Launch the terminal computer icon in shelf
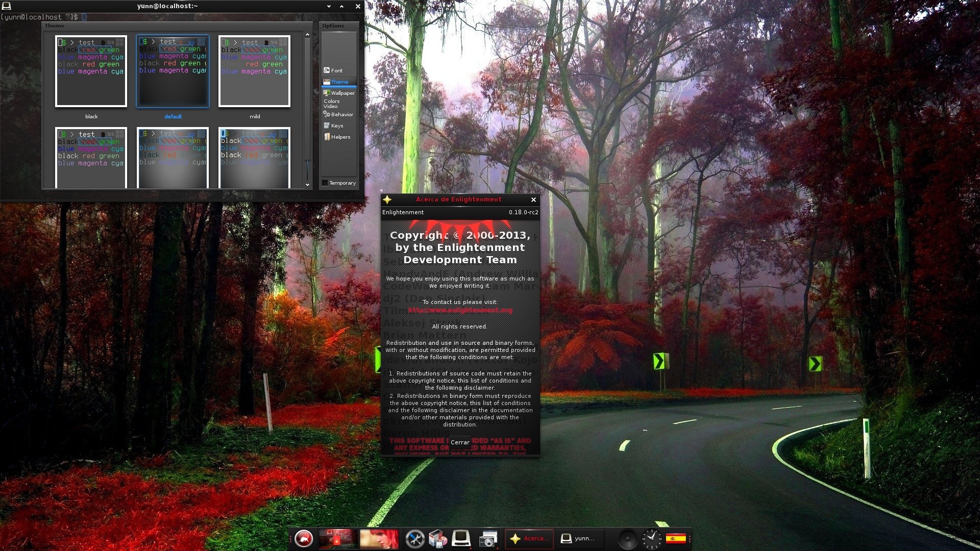 click(460, 538)
